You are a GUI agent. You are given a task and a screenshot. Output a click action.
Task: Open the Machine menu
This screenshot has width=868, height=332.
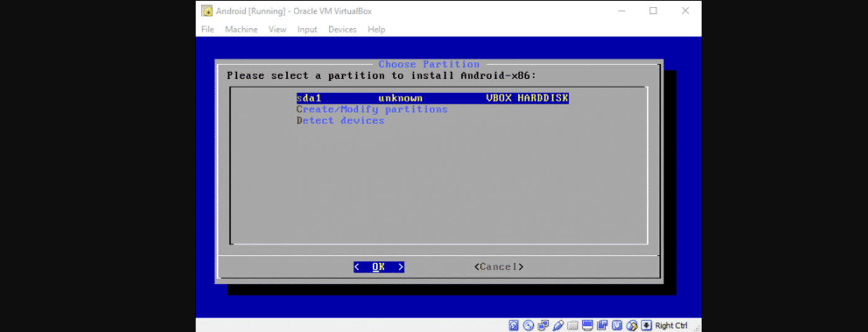pyautogui.click(x=241, y=29)
